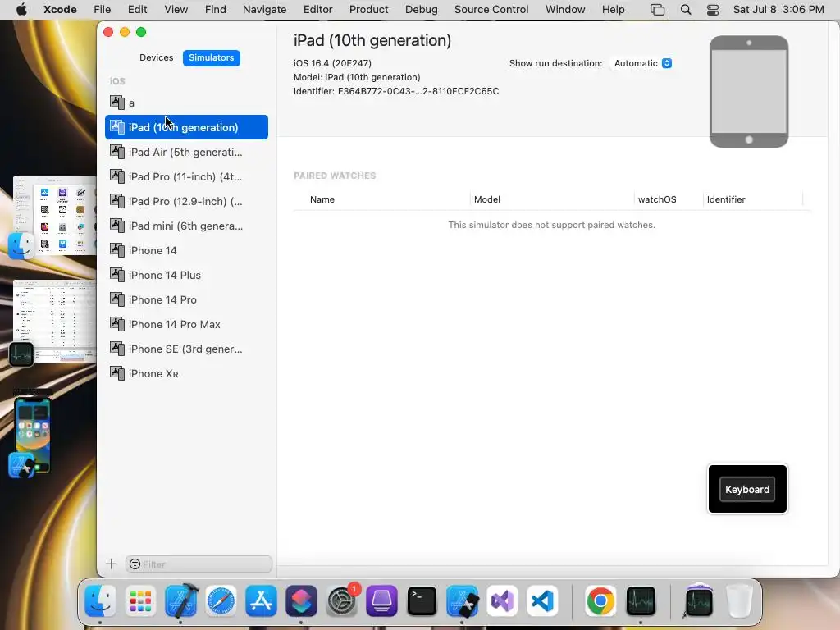Switch to Simulator Stage Manager thumbnail

coord(33,435)
